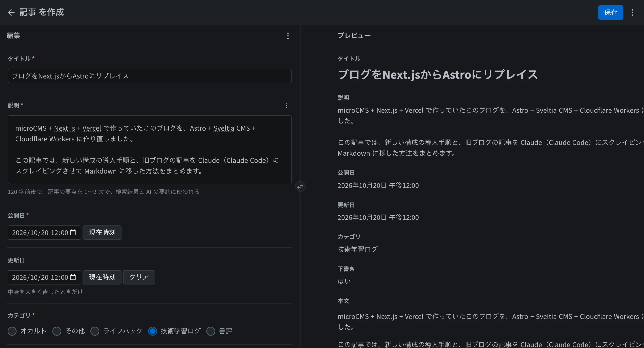Save the article with 保存 button
This screenshot has height=348, width=644.
tap(610, 12)
